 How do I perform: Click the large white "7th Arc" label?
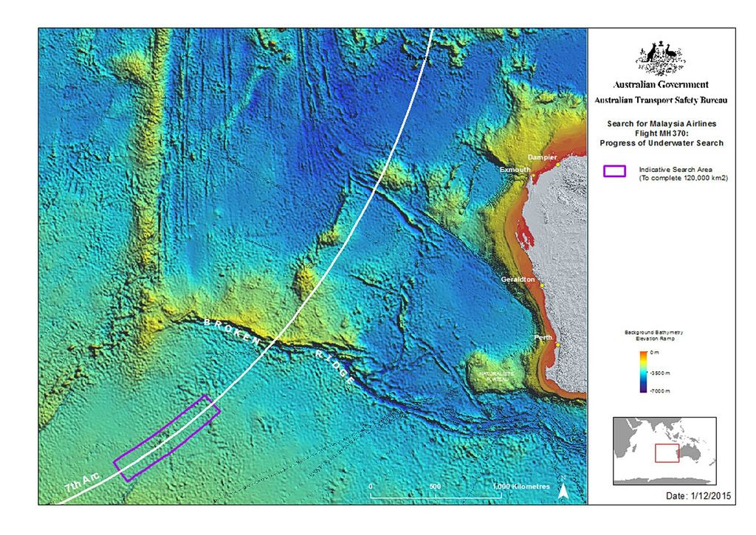83,483
